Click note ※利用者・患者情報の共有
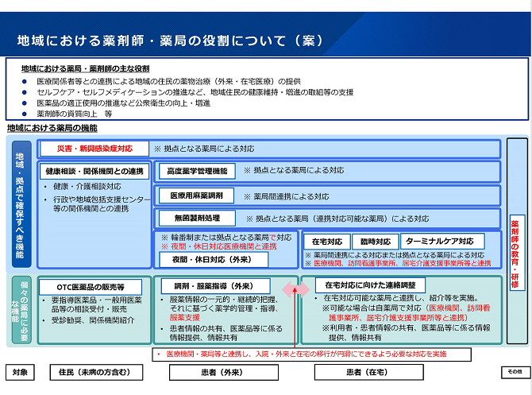 407,332
